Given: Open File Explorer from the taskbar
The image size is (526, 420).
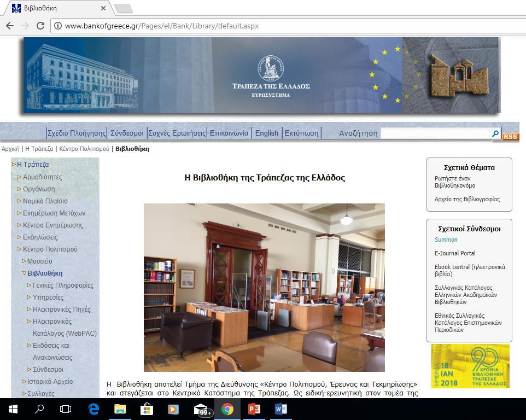Looking at the screenshot, I should click(x=120, y=409).
